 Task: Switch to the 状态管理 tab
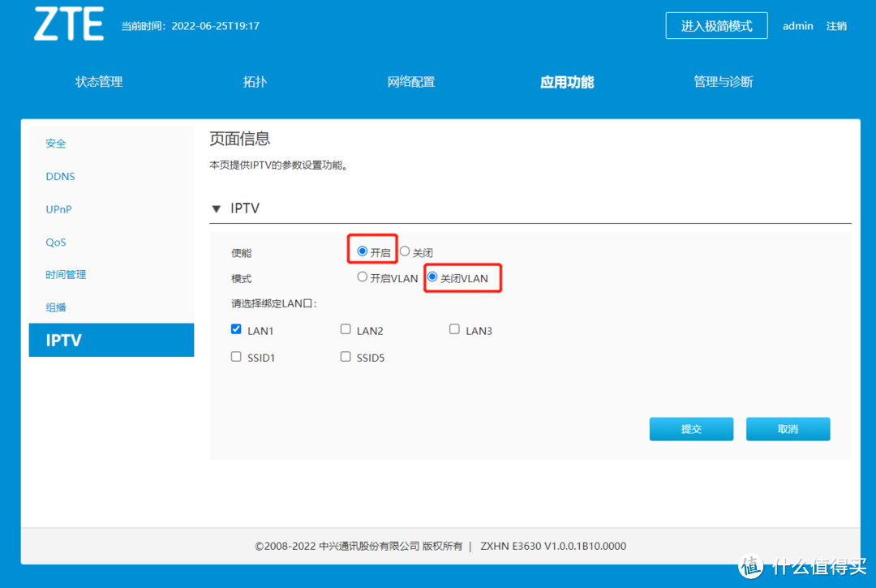tap(98, 81)
